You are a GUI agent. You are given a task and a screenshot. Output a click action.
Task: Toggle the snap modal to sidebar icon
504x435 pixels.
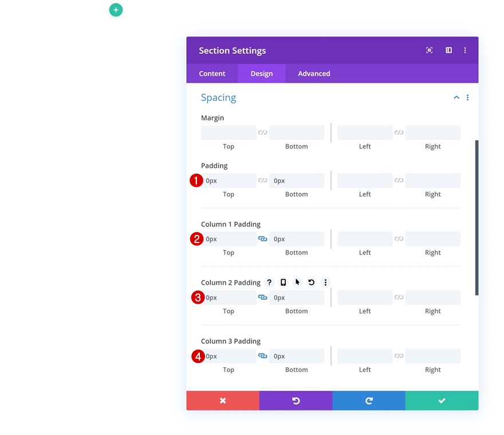[x=448, y=50]
